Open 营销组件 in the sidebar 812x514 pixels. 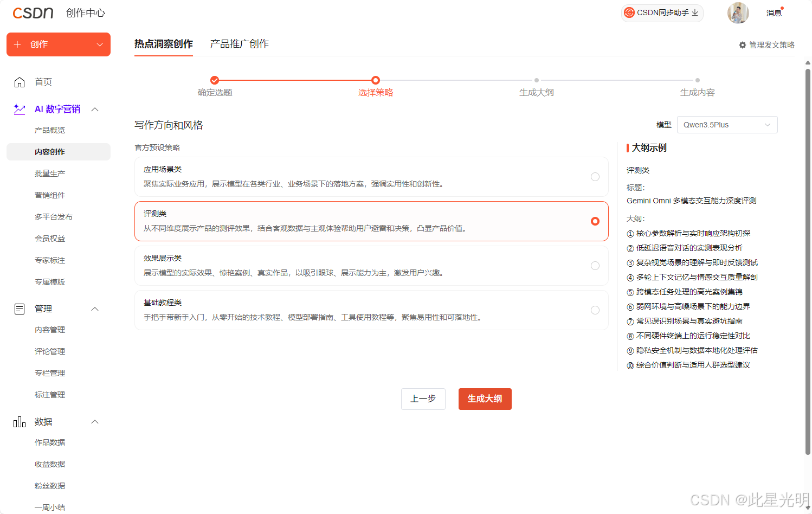(50, 195)
